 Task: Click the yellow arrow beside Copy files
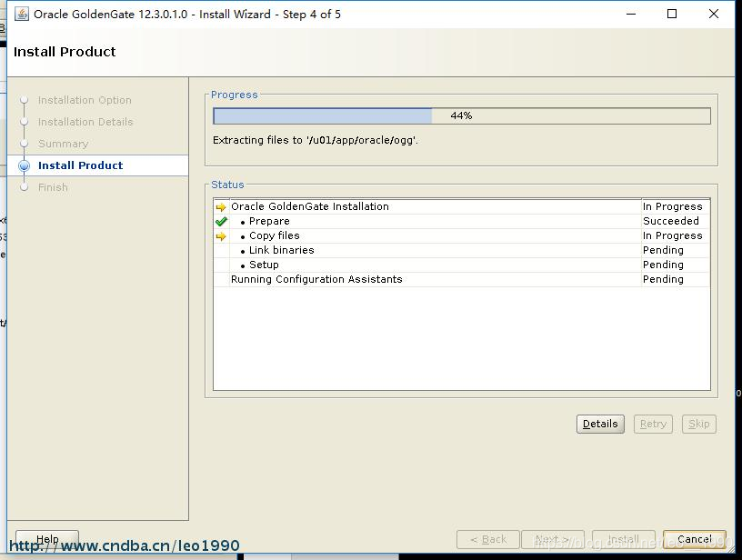(x=221, y=236)
